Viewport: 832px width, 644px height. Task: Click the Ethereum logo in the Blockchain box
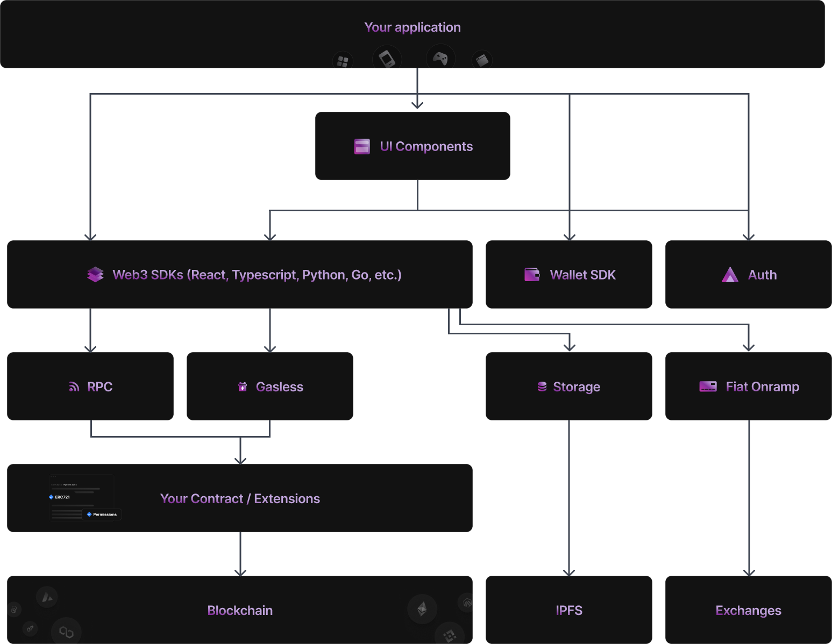[x=422, y=610]
